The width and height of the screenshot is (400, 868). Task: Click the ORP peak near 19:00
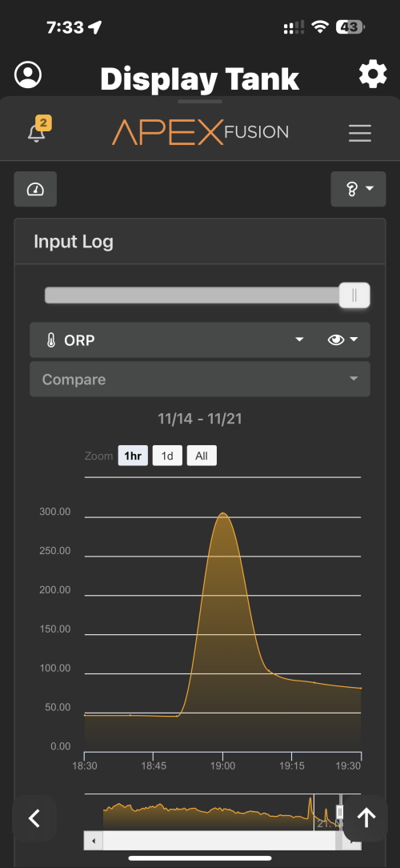[222, 514]
